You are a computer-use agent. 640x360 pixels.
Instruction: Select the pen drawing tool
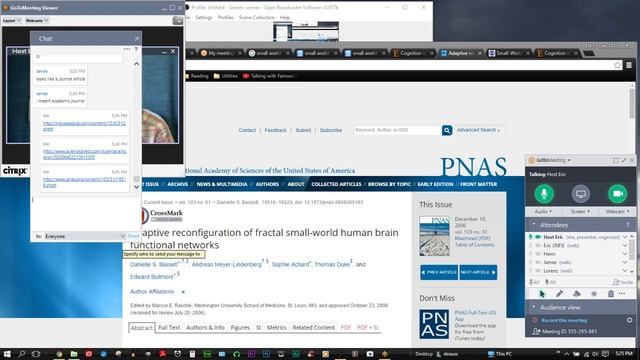tap(559, 293)
